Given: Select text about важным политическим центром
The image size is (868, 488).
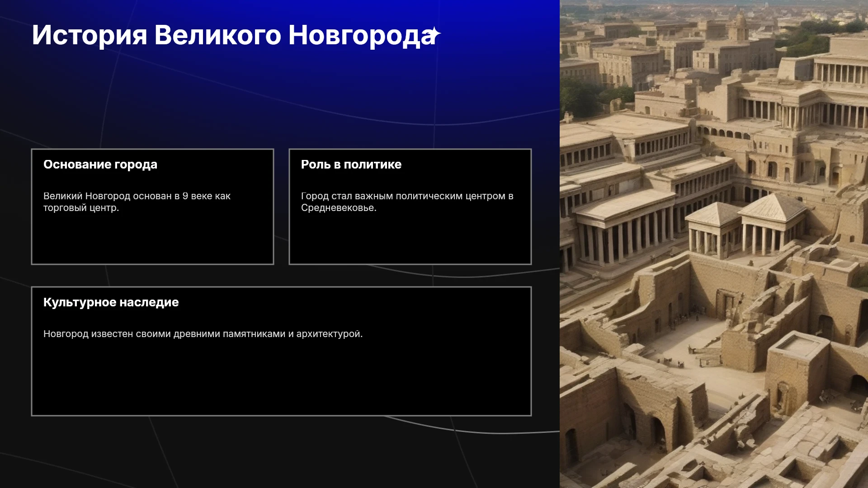Looking at the screenshot, I should (x=407, y=202).
